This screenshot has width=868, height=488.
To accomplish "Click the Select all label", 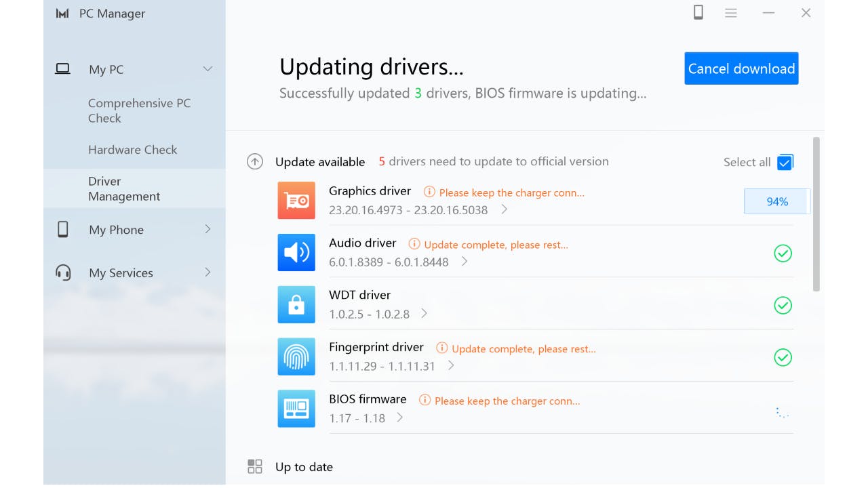I will (747, 162).
